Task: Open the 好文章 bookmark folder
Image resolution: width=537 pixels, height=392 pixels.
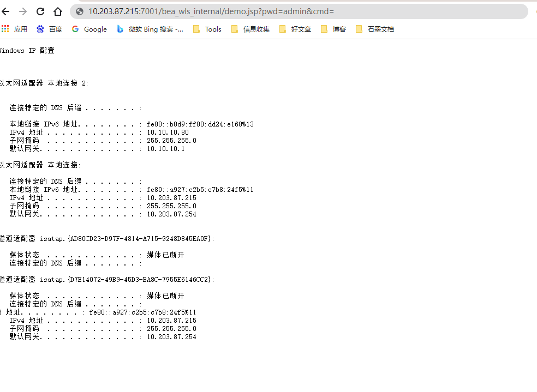Action: pos(295,29)
